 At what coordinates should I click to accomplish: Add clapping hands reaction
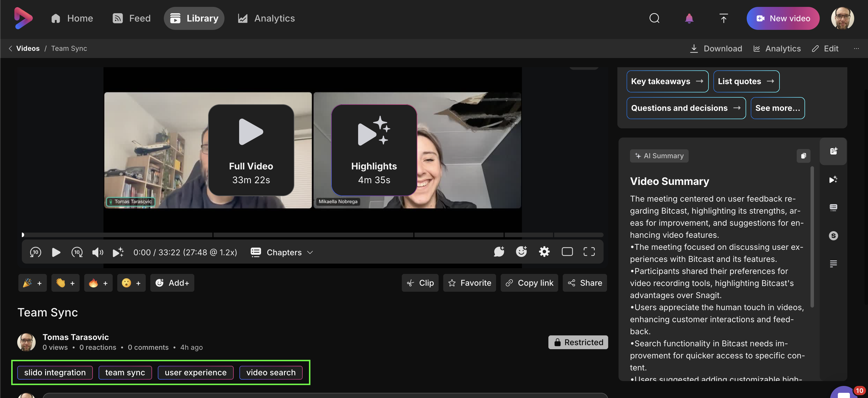point(65,283)
